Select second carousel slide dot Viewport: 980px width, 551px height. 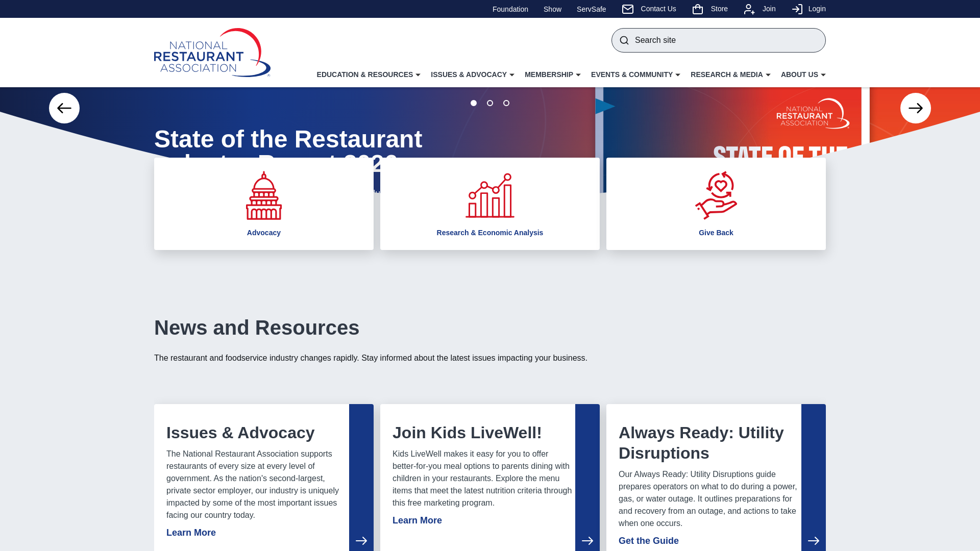(x=490, y=103)
